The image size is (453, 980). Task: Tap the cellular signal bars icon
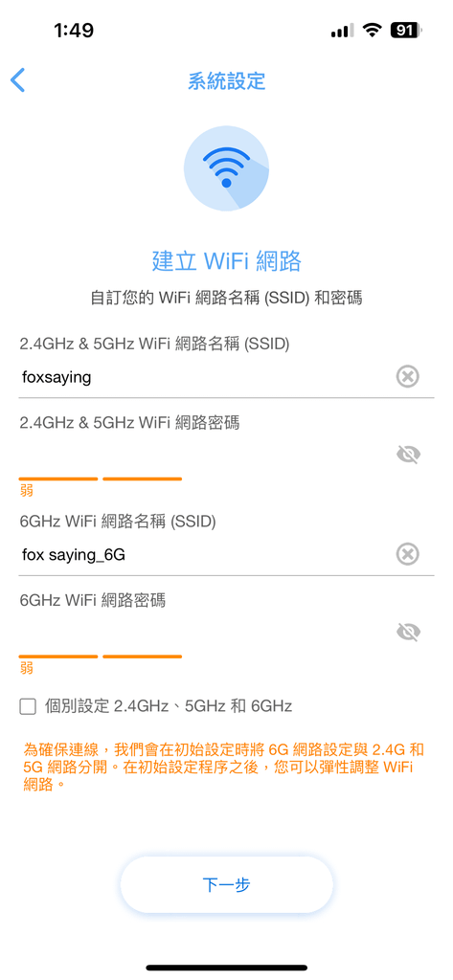click(x=342, y=31)
